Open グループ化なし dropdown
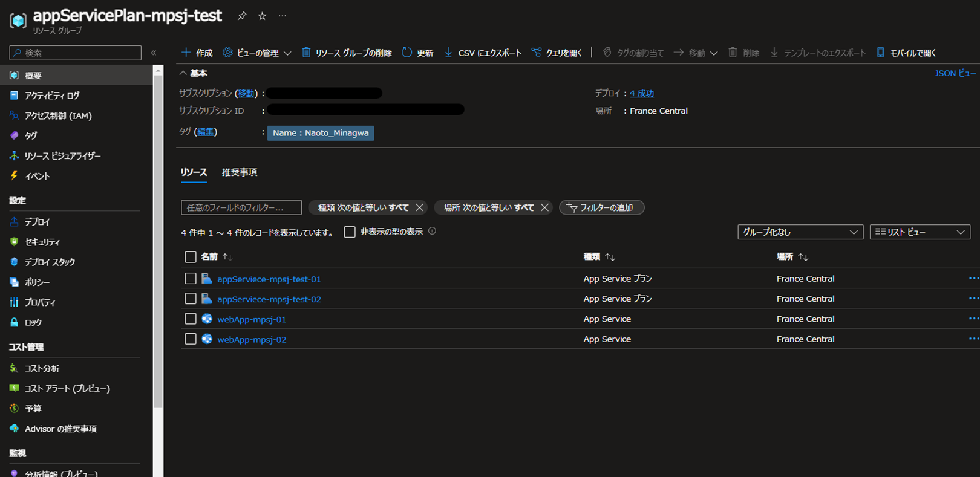Image resolution: width=980 pixels, height=477 pixels. [x=800, y=232]
